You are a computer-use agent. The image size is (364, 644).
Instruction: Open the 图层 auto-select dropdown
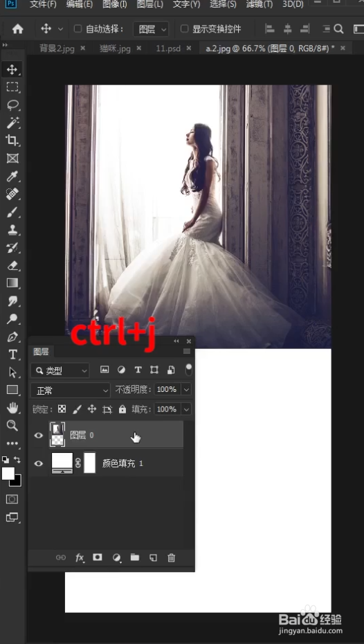click(151, 29)
